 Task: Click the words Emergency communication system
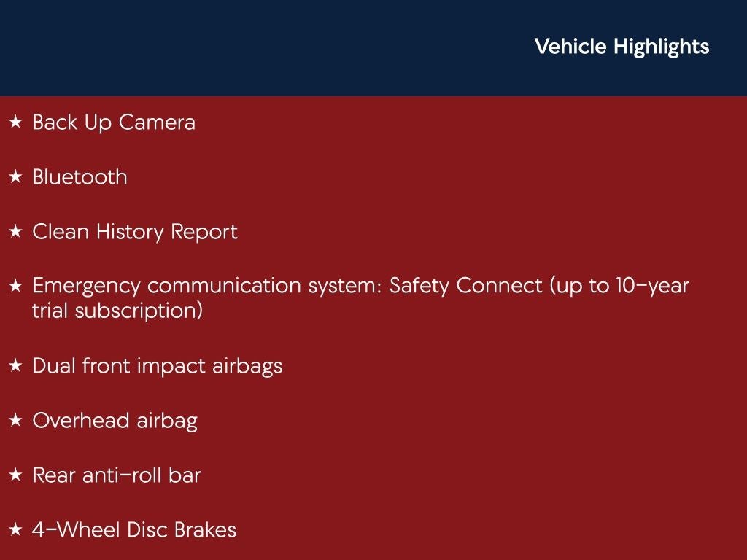click(204, 286)
